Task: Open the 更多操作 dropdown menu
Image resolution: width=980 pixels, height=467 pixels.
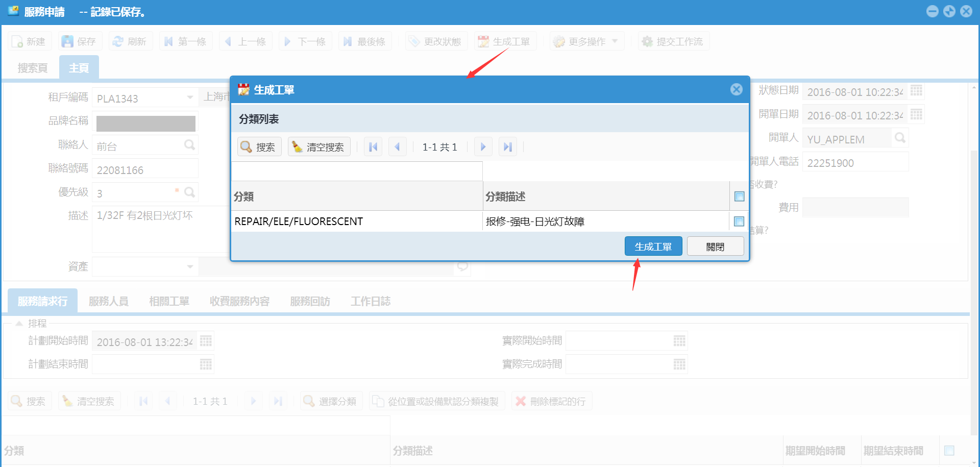Action: 587,41
